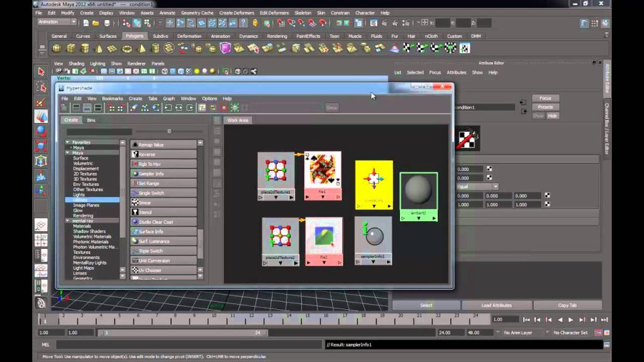Click the polygon sphere shelf icon
The height and width of the screenshot is (362, 644).
tap(57, 48)
